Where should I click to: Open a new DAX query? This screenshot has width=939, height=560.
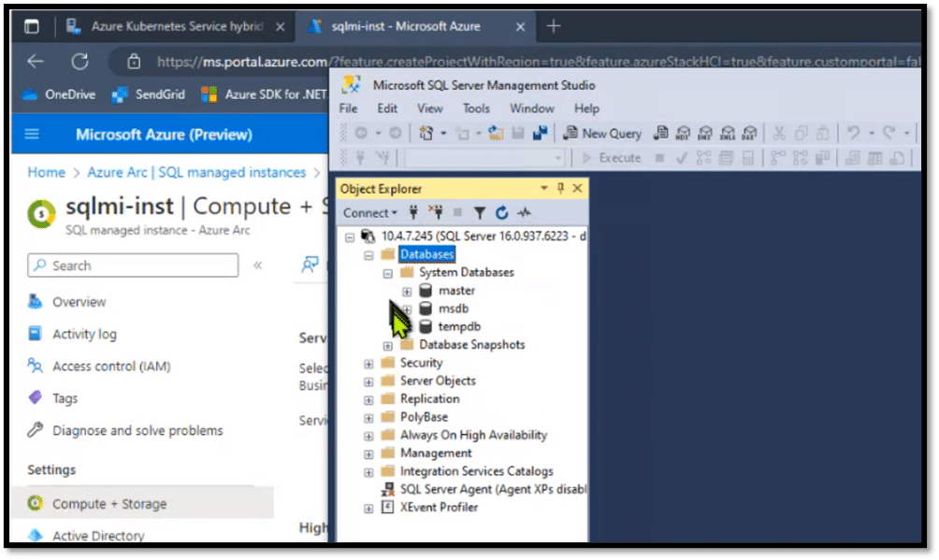749,133
